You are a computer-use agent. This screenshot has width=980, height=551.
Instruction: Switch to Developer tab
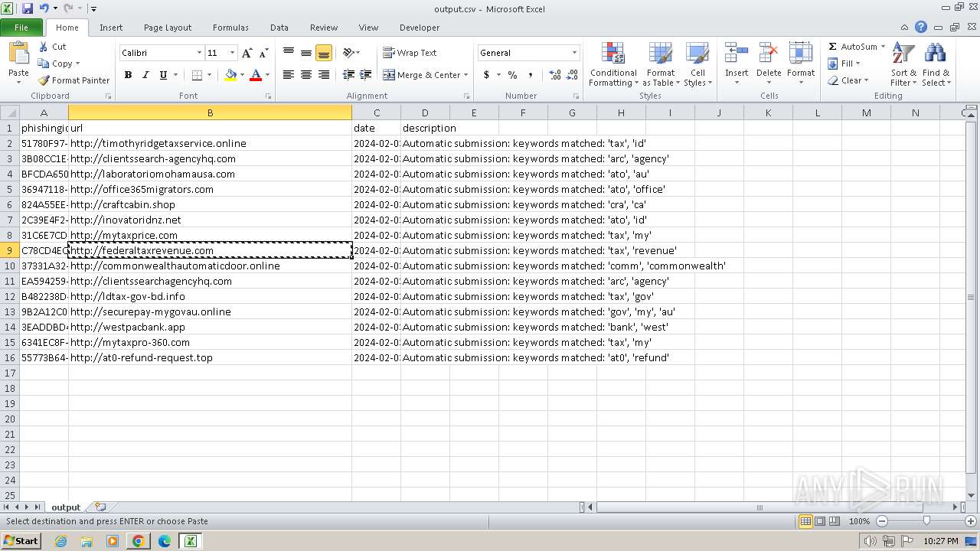pos(420,28)
